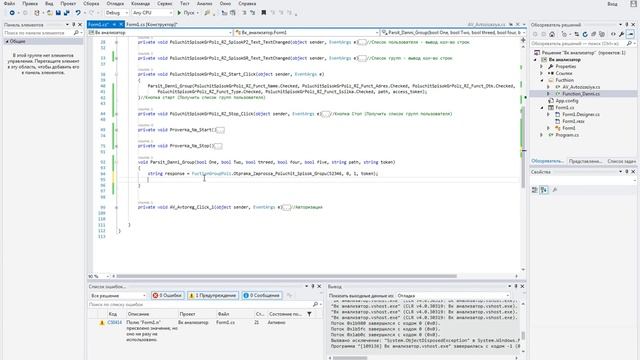Click the Collapse All icon in Solution Explorer
The height and width of the screenshot is (360, 640).
coord(593,34)
